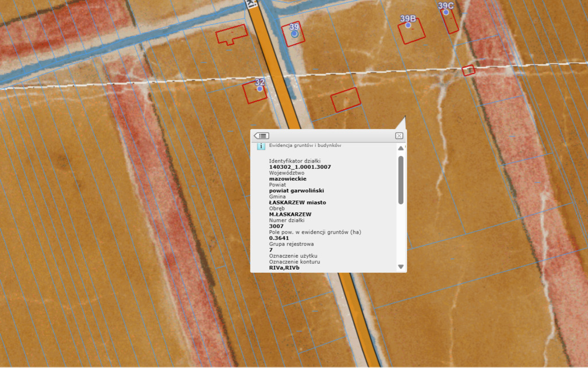Close the parcel information popup
588x368 pixels.
click(399, 135)
